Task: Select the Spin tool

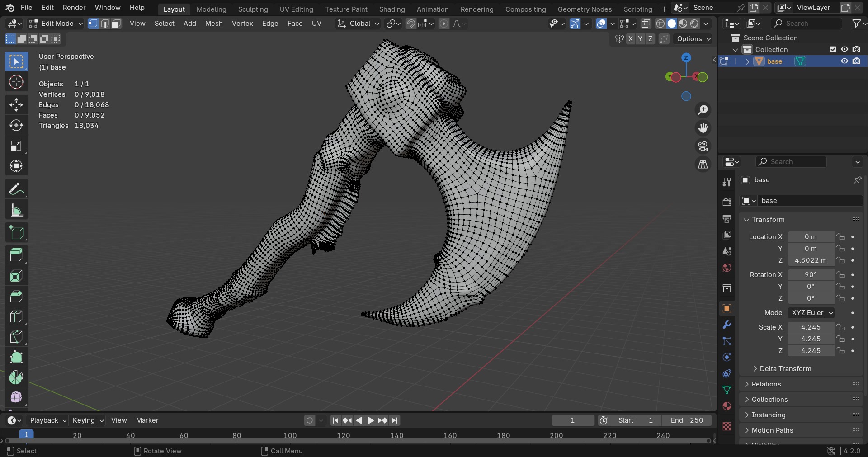Action: click(x=16, y=377)
